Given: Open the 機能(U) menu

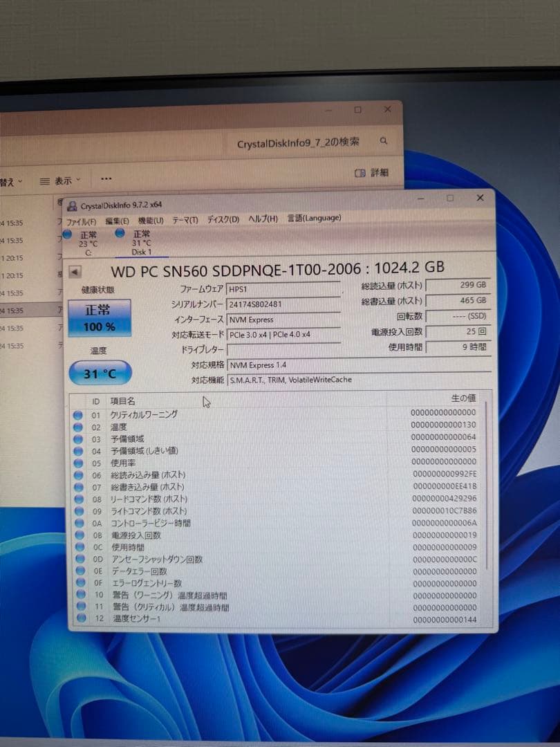Looking at the screenshot, I should point(151,221).
